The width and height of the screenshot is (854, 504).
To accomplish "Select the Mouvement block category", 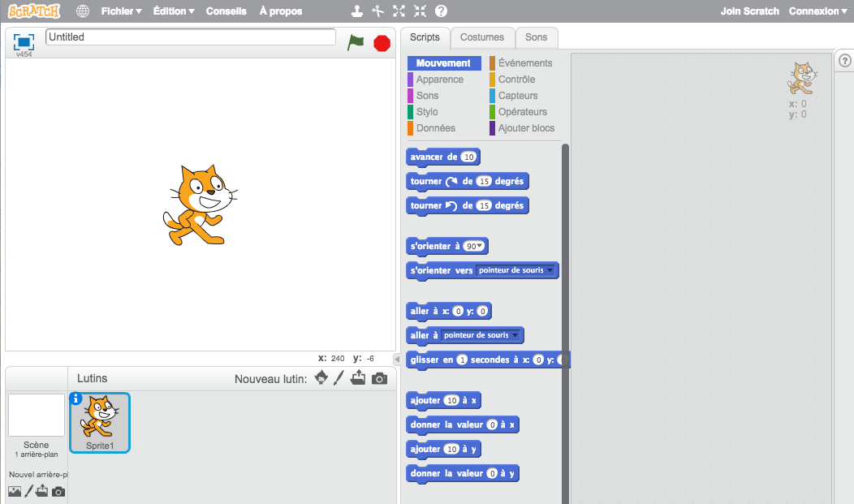I will [x=444, y=63].
